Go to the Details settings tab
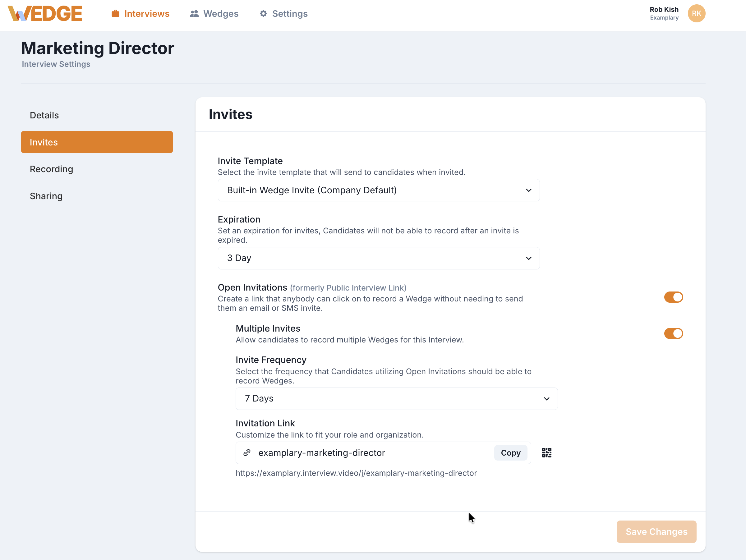Screen dimensions: 746x560 coord(44,115)
